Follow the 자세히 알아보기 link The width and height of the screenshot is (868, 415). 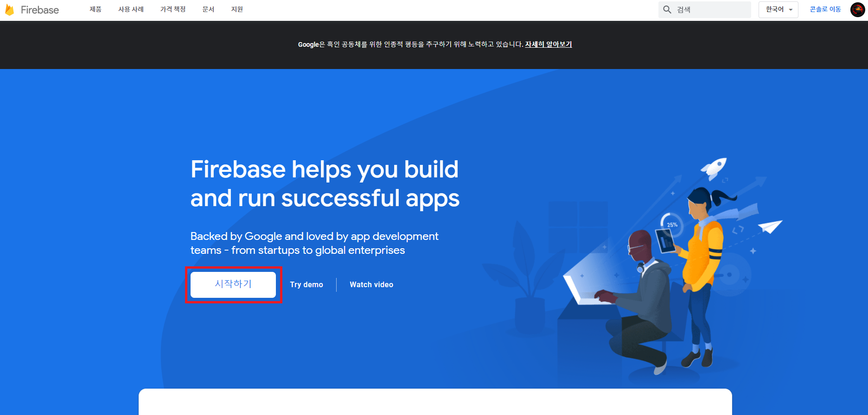pos(549,44)
